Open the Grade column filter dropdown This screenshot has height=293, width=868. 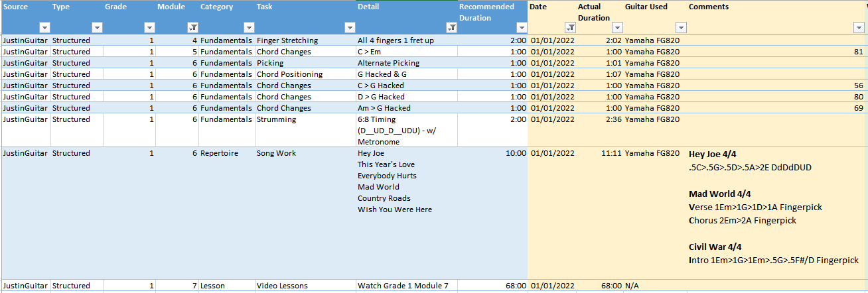tap(149, 28)
